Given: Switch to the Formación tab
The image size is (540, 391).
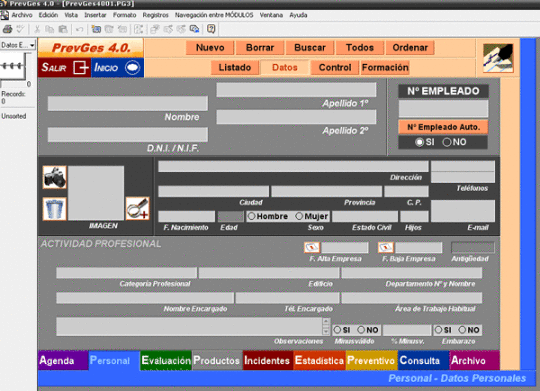Looking at the screenshot, I should pyautogui.click(x=385, y=68).
